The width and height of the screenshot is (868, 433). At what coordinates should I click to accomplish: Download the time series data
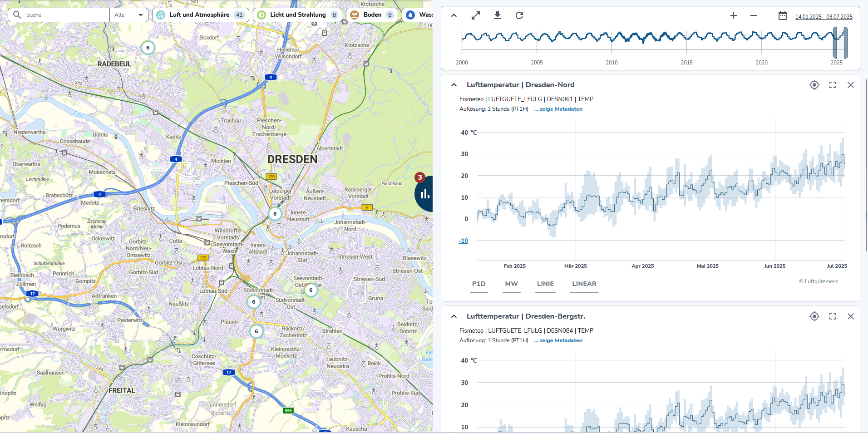point(498,15)
